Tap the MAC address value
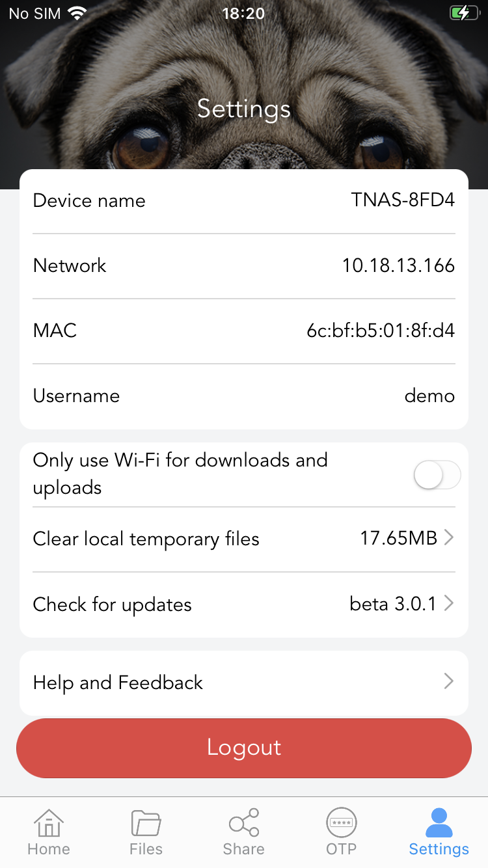 (381, 331)
